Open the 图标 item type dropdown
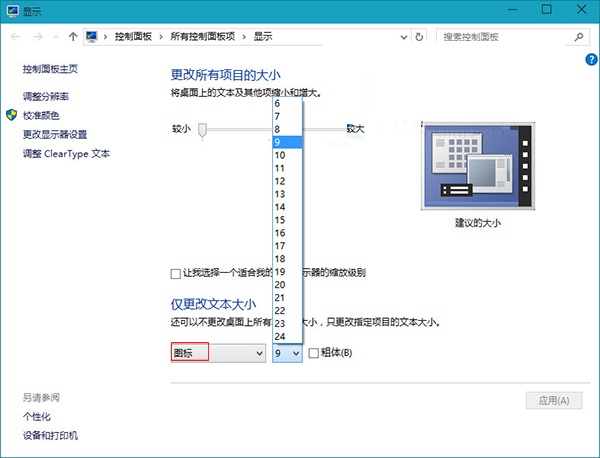Image resolution: width=600 pixels, height=458 pixels. point(218,353)
